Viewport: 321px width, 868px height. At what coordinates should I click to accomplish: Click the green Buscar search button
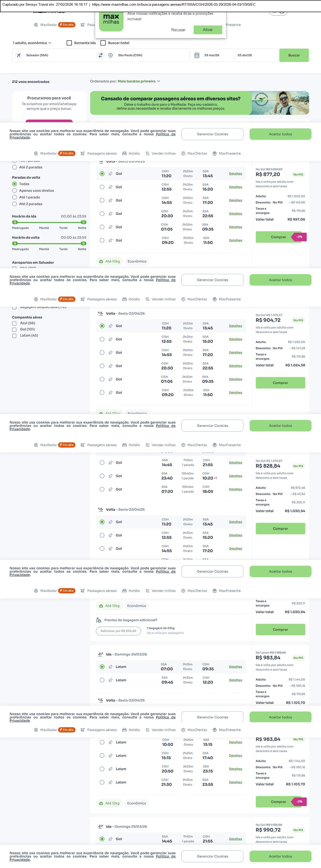[x=294, y=55]
